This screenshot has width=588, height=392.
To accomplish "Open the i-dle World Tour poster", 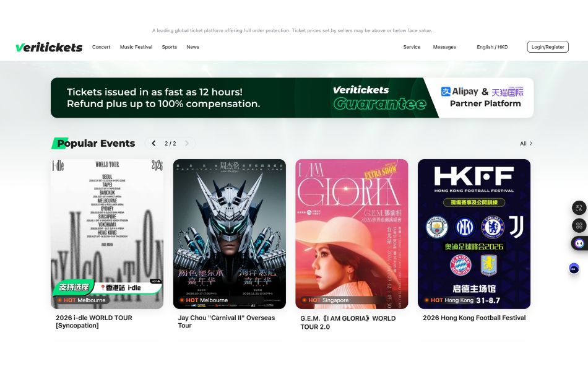I will (x=107, y=233).
